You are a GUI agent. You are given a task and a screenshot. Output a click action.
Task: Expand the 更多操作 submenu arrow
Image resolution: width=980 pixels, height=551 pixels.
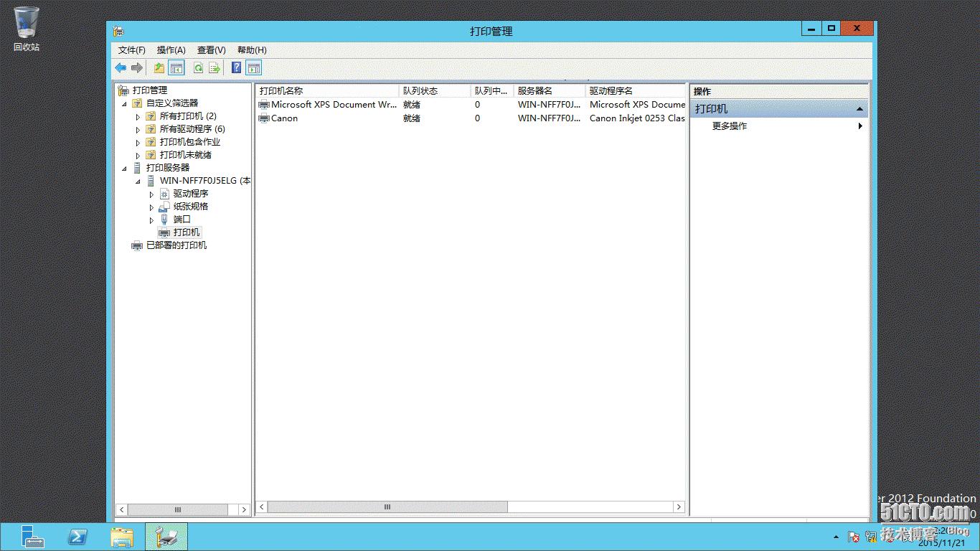coord(860,126)
